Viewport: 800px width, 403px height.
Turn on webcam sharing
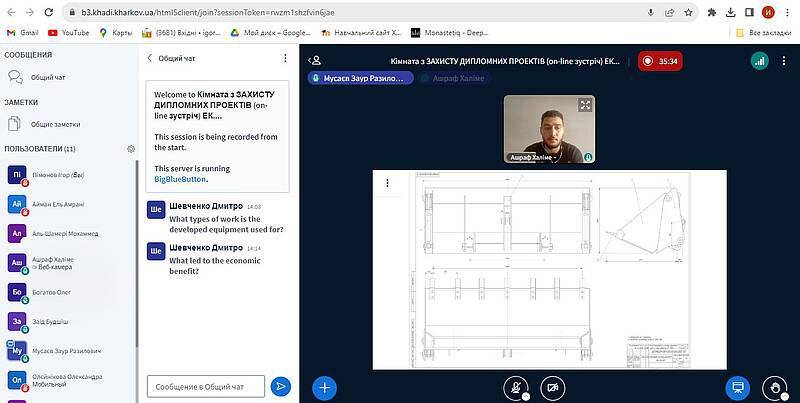[551, 386]
